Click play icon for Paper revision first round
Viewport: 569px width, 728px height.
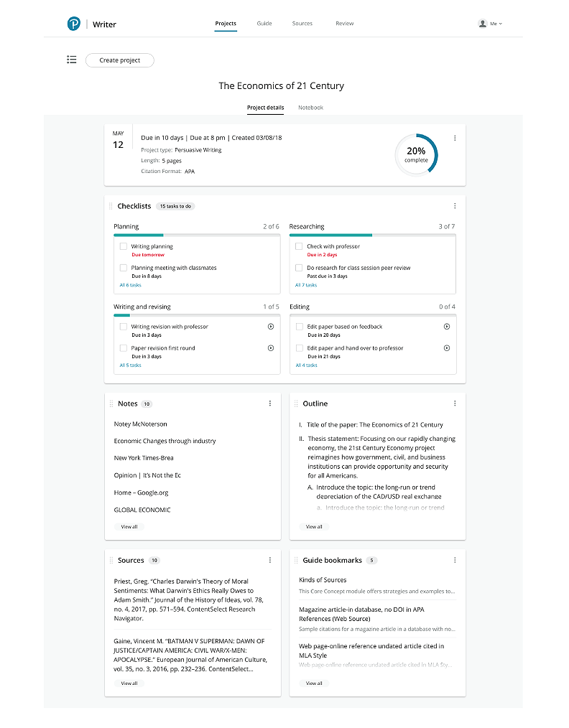pyautogui.click(x=271, y=347)
